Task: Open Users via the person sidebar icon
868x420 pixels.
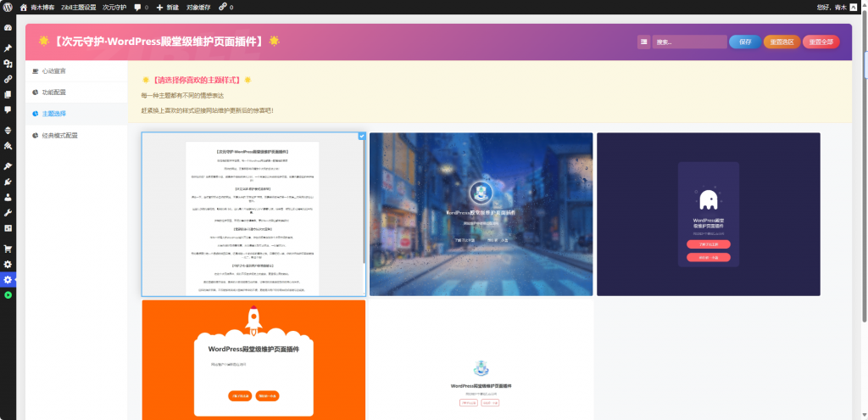Action: point(8,197)
